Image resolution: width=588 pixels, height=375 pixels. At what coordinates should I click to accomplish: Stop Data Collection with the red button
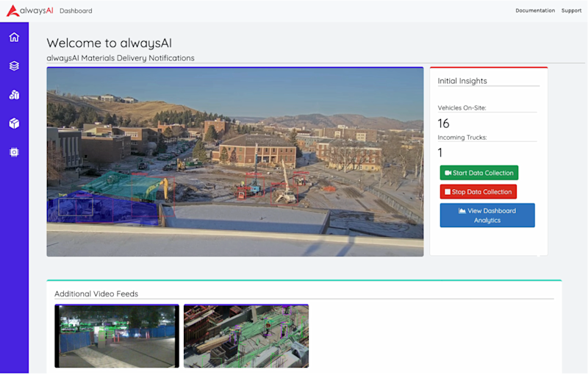pos(478,192)
